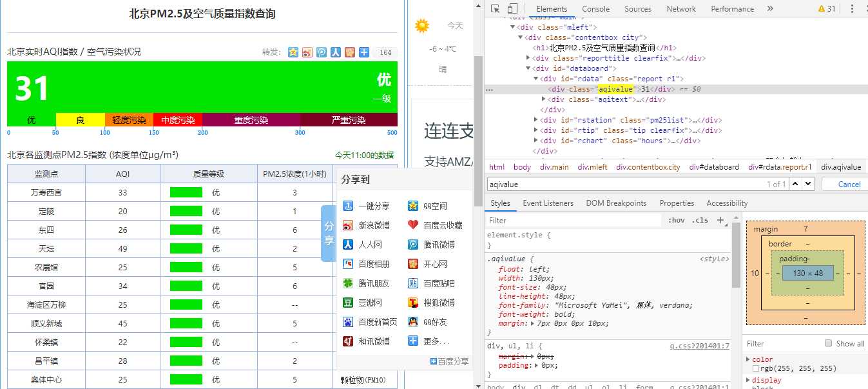Choose QQ空间 in the share popup
The width and height of the screenshot is (868, 389).
coord(427,206)
